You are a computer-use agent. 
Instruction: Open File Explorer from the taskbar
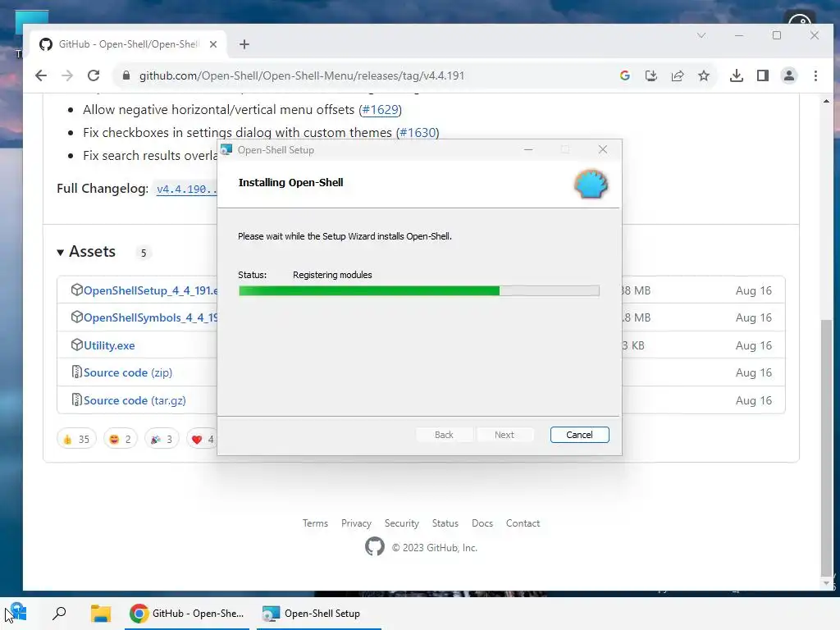click(x=100, y=613)
